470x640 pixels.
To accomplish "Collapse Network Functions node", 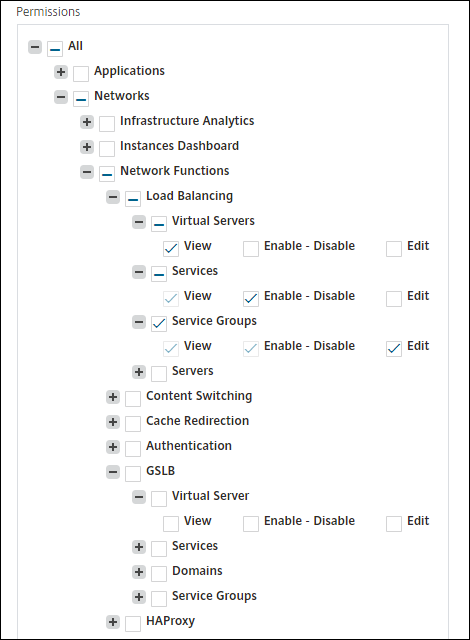I will click(x=87, y=171).
